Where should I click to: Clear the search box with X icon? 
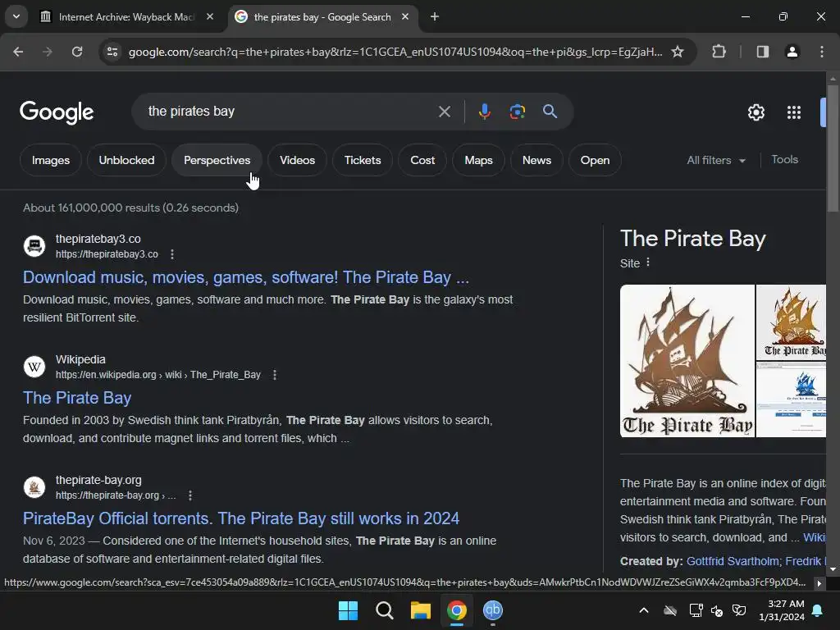point(444,112)
